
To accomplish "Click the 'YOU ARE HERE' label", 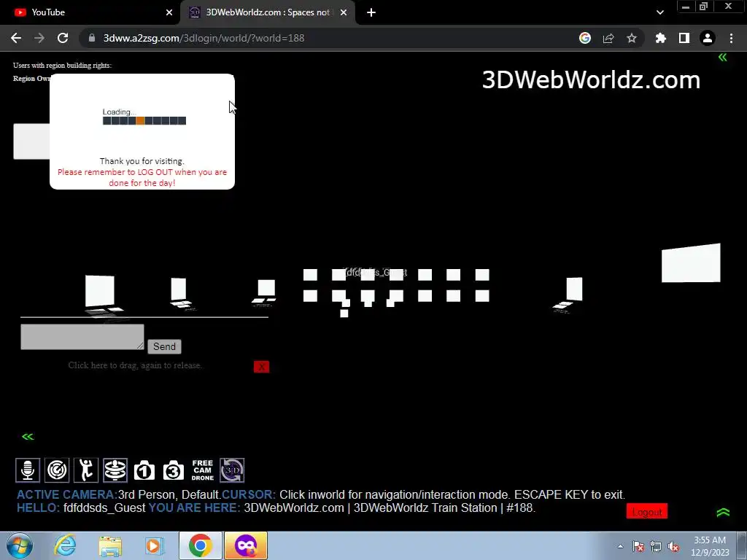I will click(194, 508).
